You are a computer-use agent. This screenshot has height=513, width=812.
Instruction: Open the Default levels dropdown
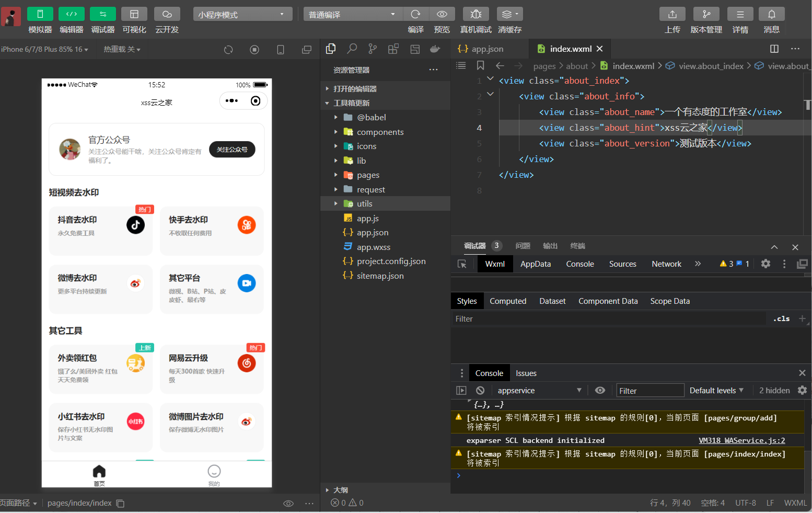[716, 390]
